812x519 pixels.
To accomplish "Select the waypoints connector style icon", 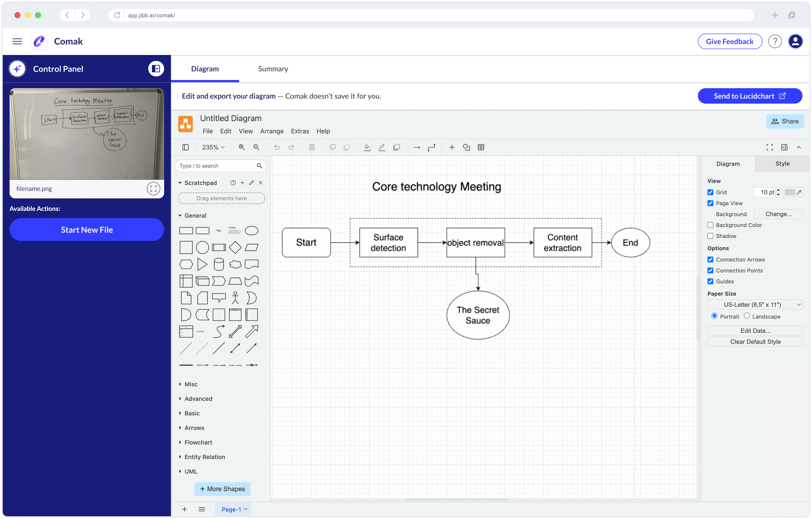I will click(x=431, y=147).
